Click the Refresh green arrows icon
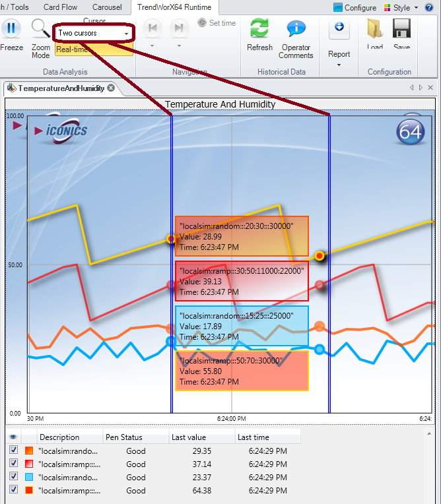Screen dimensions: 441x504 [x=259, y=30]
